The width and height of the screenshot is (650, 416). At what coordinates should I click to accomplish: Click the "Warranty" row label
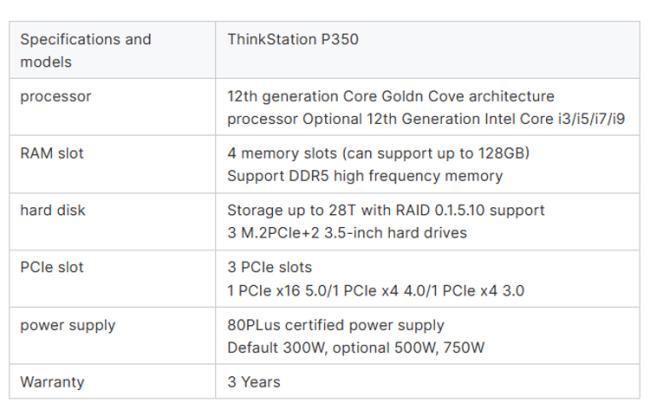pyautogui.click(x=52, y=381)
